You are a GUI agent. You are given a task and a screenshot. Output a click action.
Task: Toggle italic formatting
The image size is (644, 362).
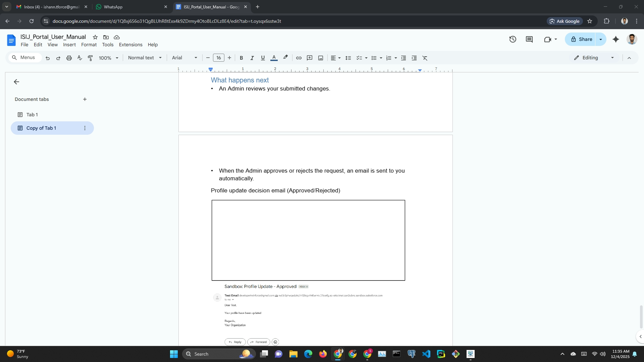(252, 58)
